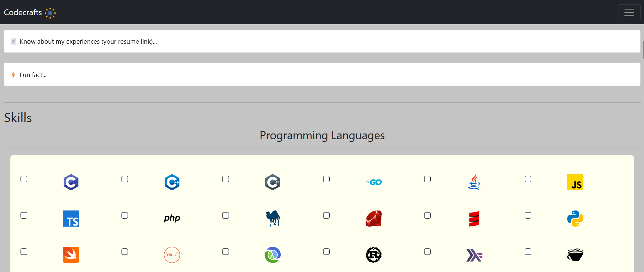The width and height of the screenshot is (644, 272).
Task: Check the CoffeeScript checkbox
Action: [528, 251]
